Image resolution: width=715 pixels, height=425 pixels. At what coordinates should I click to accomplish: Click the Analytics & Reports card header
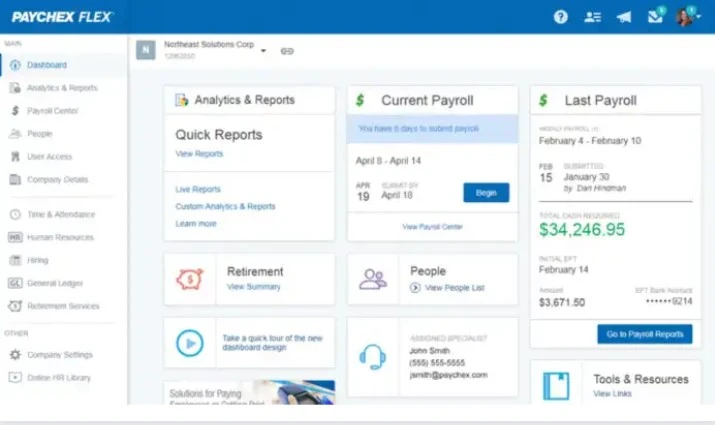pos(249,100)
